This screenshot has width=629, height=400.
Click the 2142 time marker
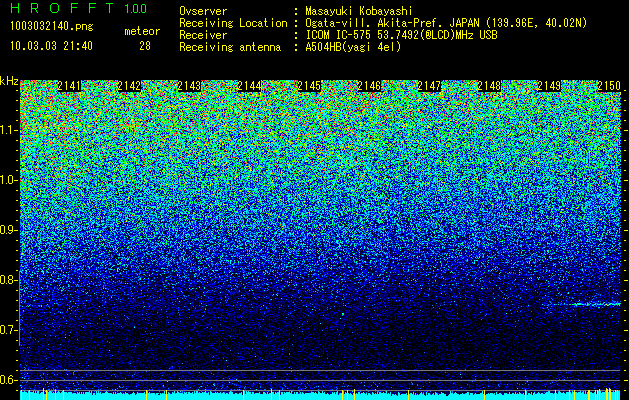point(129,86)
